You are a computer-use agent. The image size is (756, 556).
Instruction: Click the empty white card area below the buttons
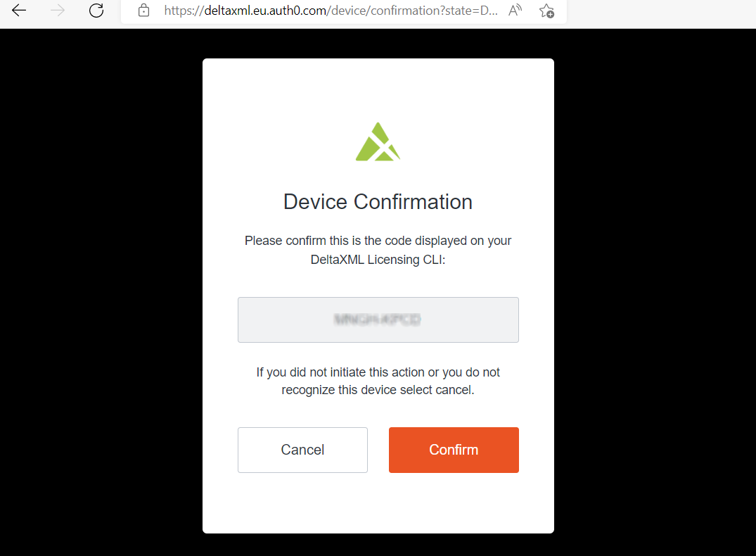(x=378, y=502)
